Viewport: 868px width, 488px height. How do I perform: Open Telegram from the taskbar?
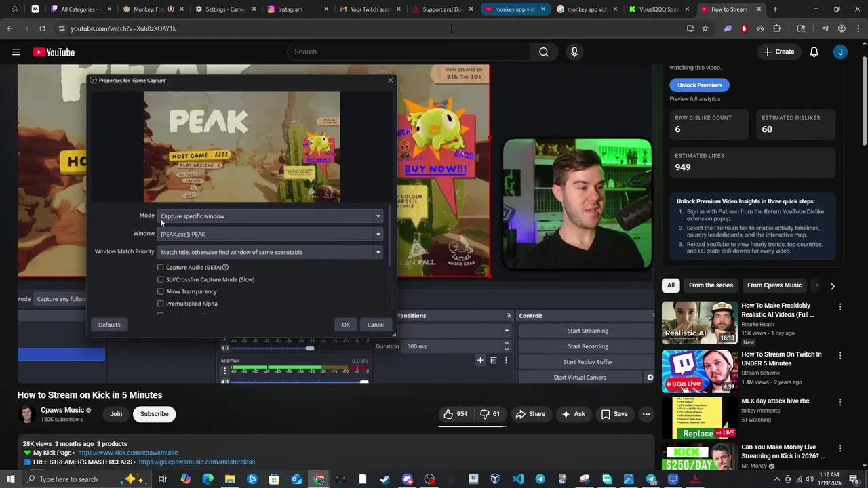coord(540,479)
